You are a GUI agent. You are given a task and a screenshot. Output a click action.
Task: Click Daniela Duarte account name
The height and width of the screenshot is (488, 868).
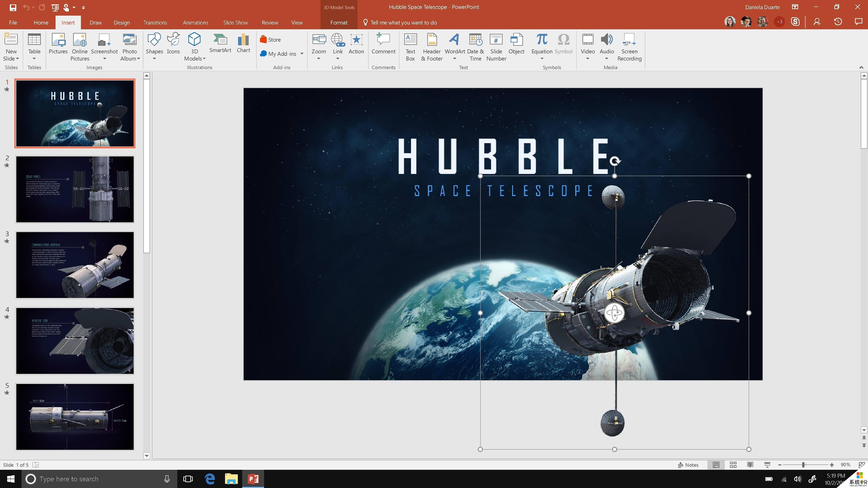point(762,7)
